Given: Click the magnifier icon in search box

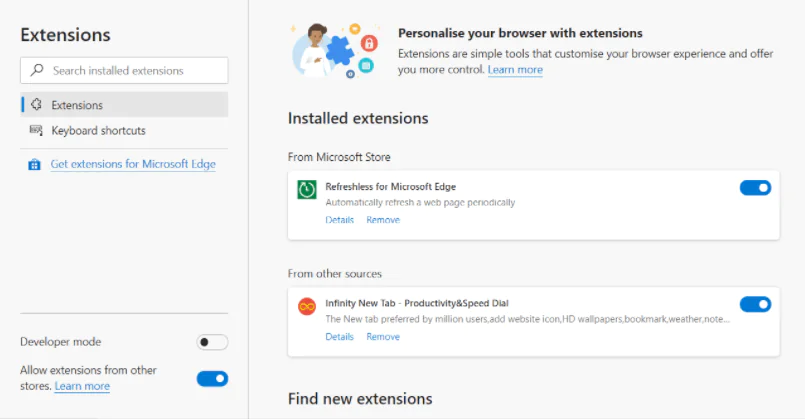Looking at the screenshot, I should pos(37,71).
